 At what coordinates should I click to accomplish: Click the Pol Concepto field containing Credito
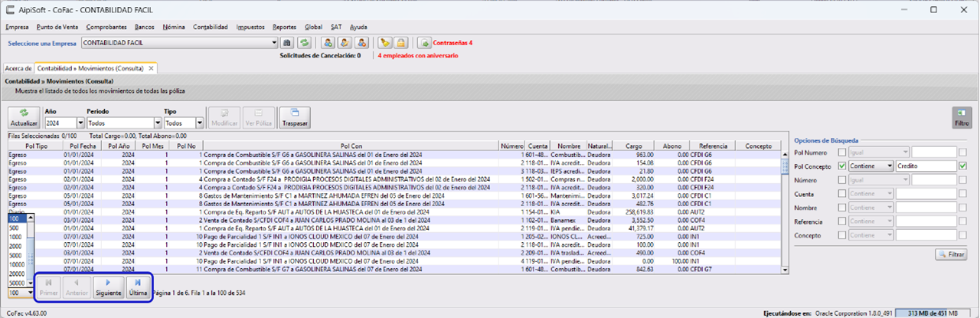pos(926,166)
